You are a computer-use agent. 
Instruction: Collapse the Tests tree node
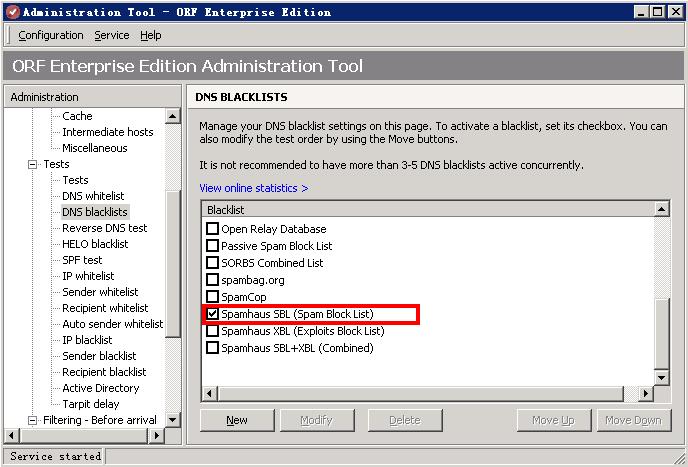32,164
